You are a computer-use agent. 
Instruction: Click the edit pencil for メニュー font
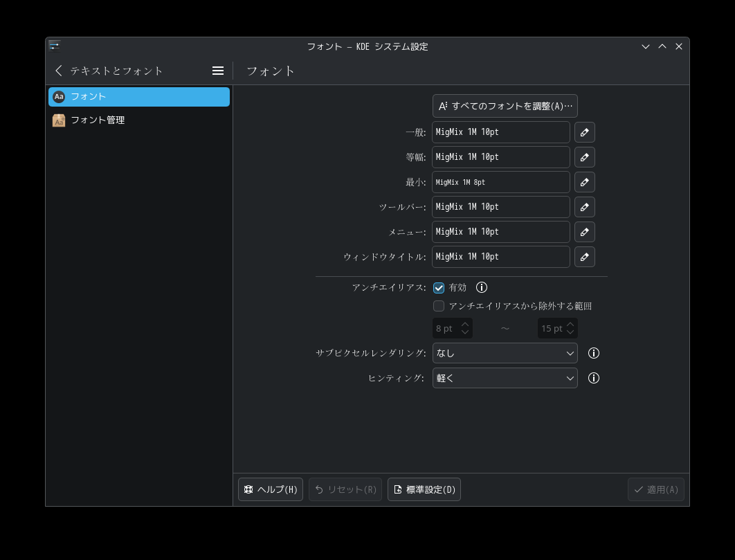pyautogui.click(x=585, y=232)
